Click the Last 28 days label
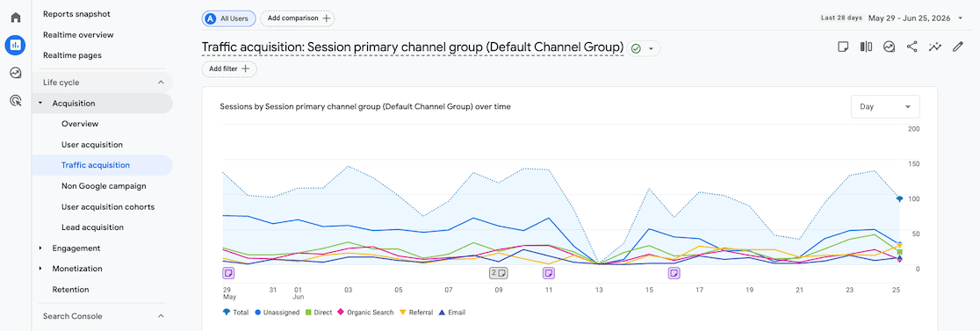Screen dimensions: 980x331 click(841, 18)
